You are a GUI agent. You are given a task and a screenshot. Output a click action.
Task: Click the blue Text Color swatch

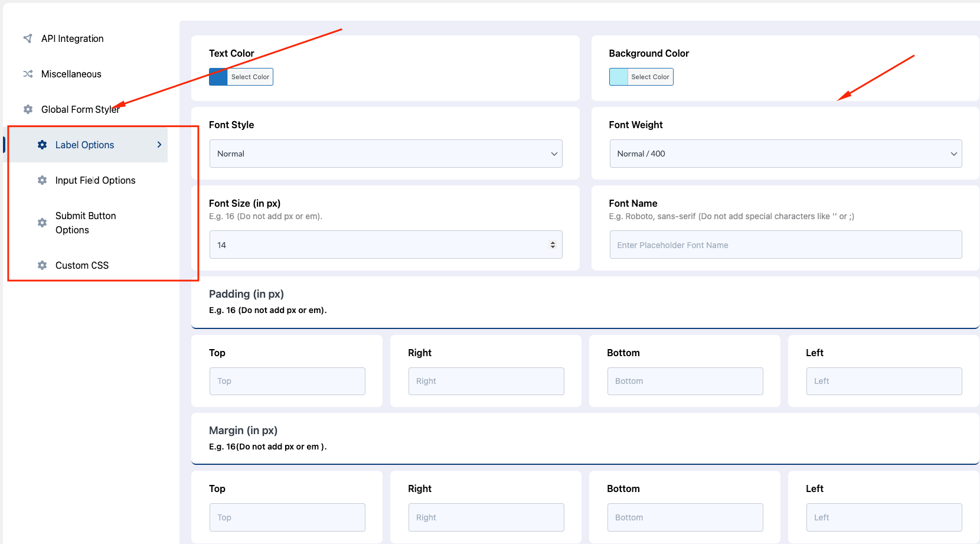(x=217, y=76)
